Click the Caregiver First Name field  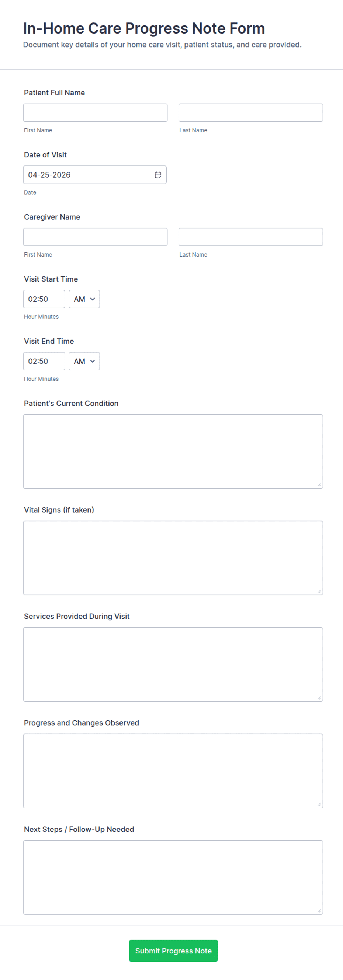pyautogui.click(x=95, y=237)
